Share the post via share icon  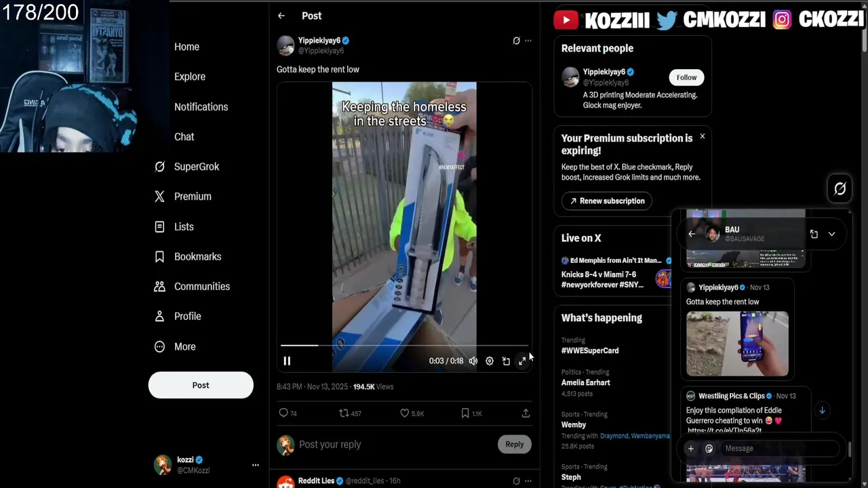526,413
